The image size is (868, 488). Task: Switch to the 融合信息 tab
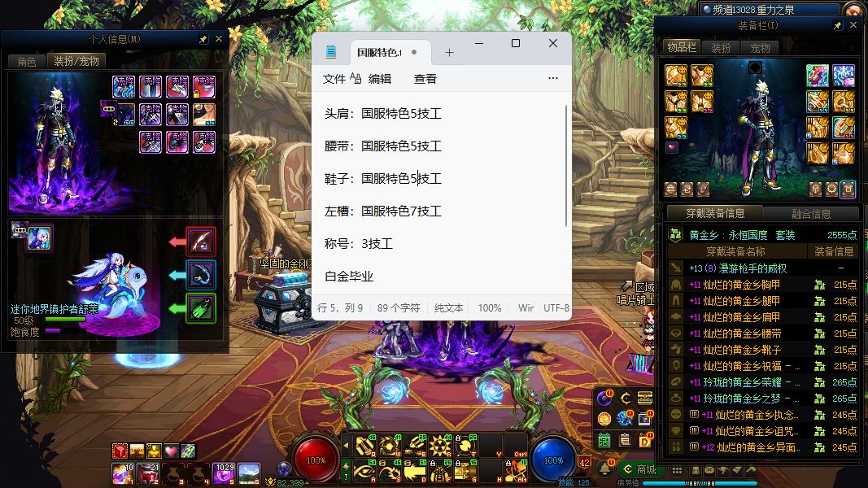pos(810,214)
